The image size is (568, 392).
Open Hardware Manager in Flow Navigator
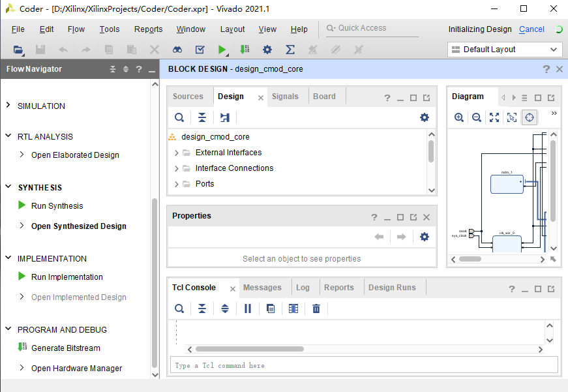click(x=76, y=368)
